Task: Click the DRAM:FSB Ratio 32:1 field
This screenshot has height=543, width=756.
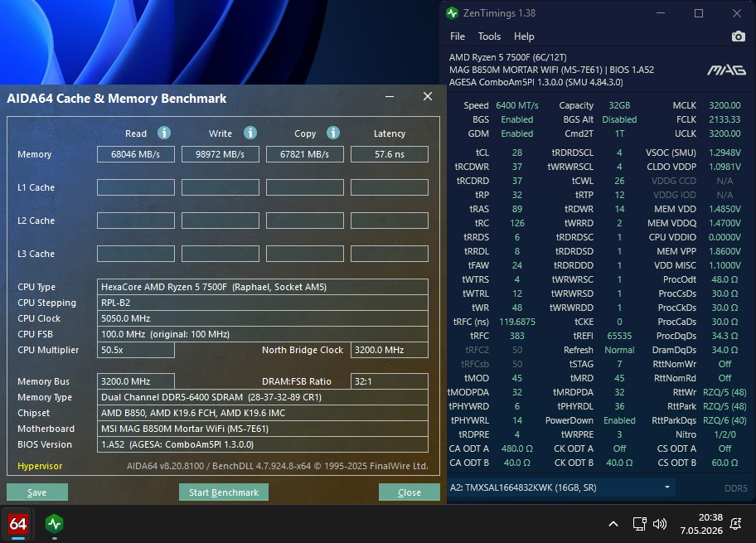Action: pos(390,381)
